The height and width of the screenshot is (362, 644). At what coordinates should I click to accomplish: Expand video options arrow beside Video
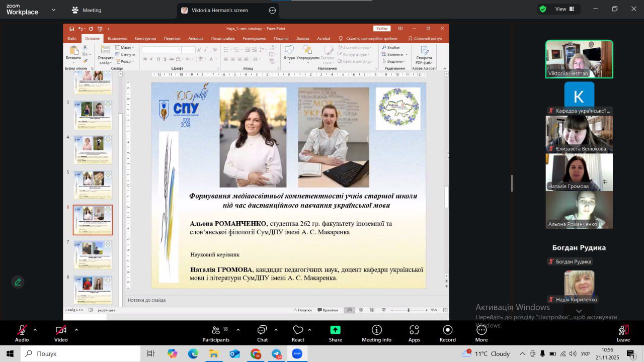(76, 330)
